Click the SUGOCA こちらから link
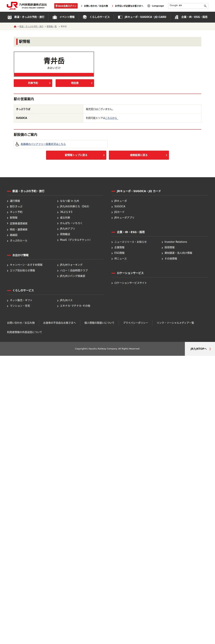Viewport: 215px width, 644px height. click(x=111, y=118)
